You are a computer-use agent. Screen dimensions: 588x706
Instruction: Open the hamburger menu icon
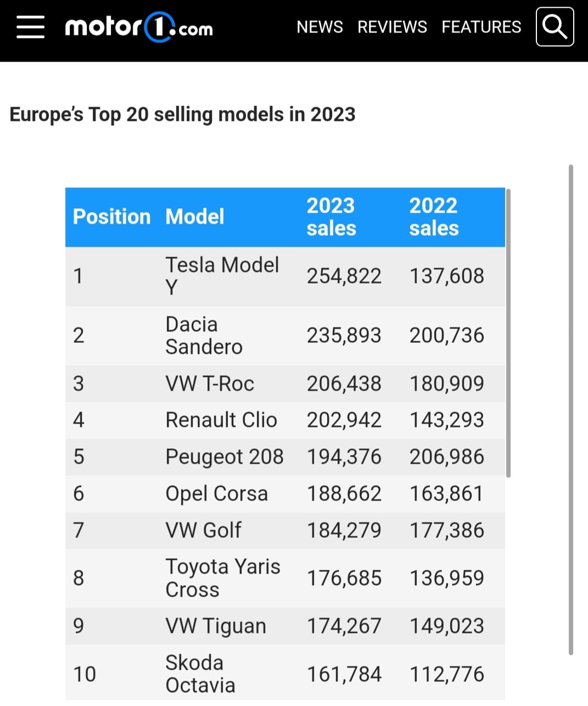tap(30, 26)
